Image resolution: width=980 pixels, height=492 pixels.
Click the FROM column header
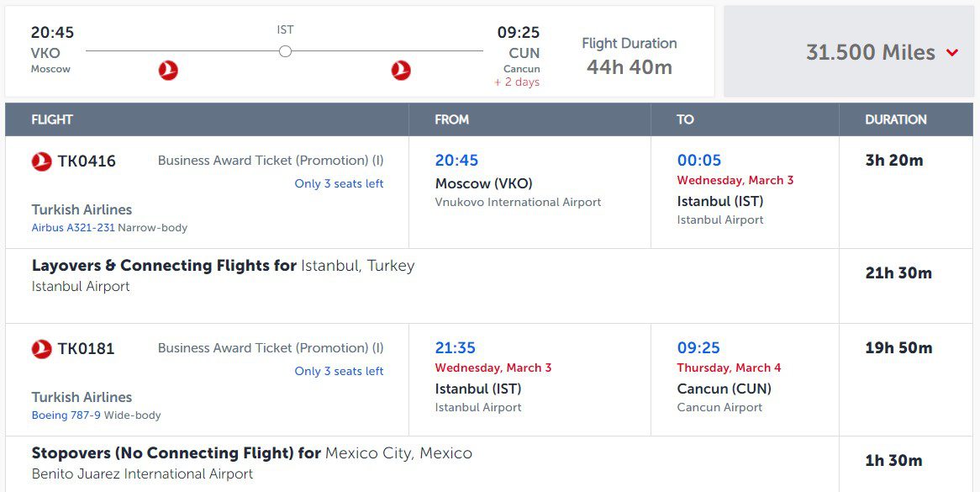click(x=452, y=119)
